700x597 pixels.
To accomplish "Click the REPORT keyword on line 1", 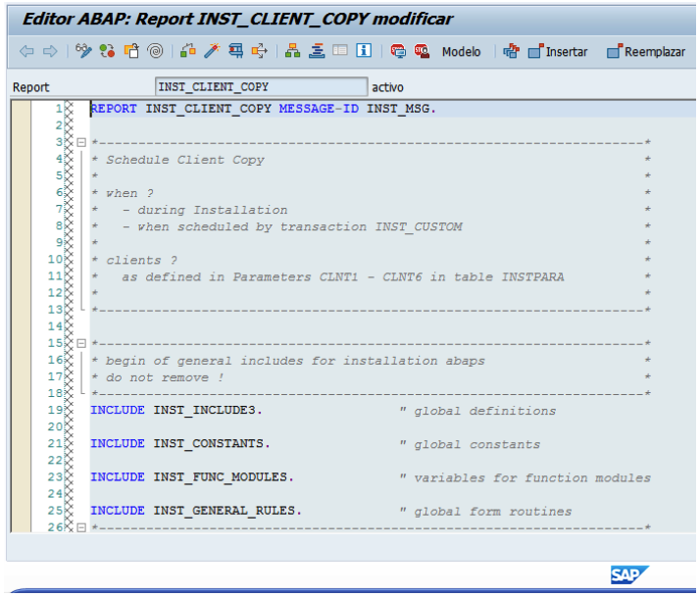I will 114,109.
